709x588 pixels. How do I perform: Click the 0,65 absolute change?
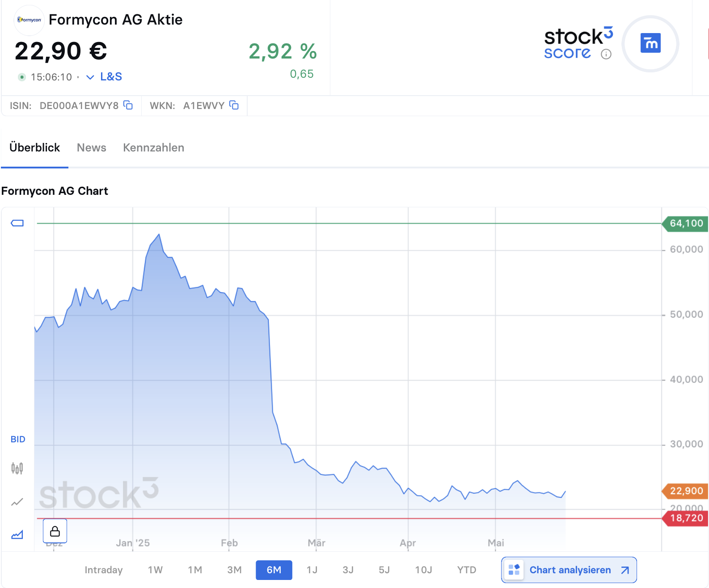pyautogui.click(x=302, y=74)
